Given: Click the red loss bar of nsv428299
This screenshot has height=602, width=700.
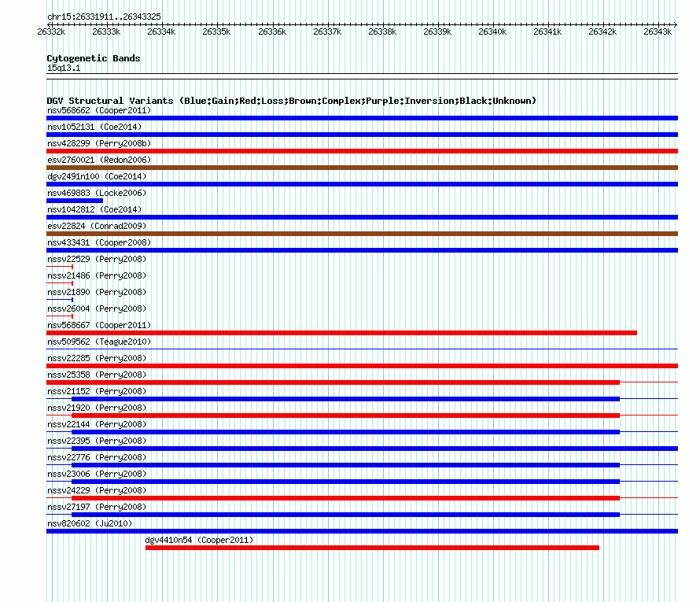Looking at the screenshot, I should pyautogui.click(x=362, y=151).
